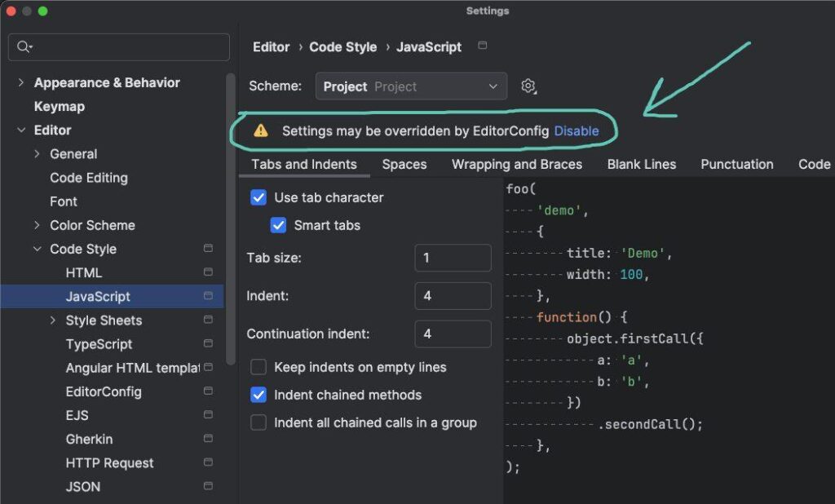Uncheck the Use tab character checkbox

pos(258,197)
